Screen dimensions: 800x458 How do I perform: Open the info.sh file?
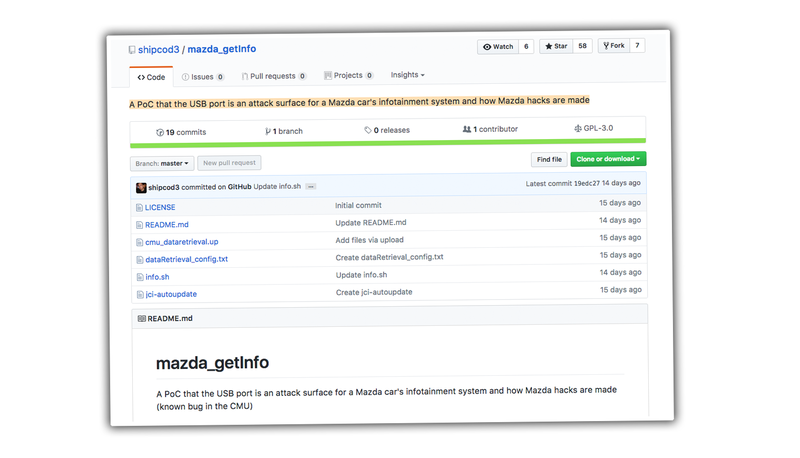(157, 277)
